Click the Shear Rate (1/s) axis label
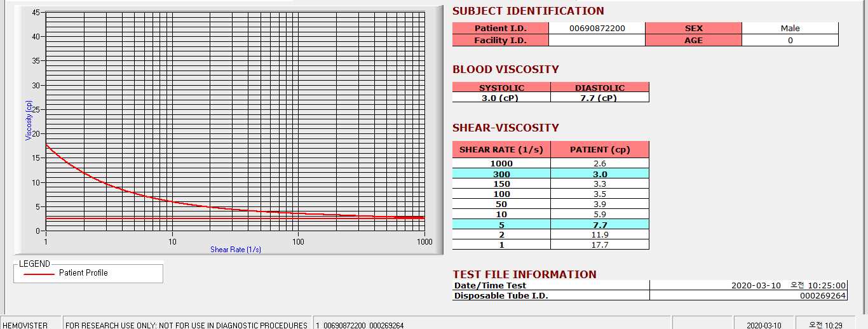 tap(236, 250)
